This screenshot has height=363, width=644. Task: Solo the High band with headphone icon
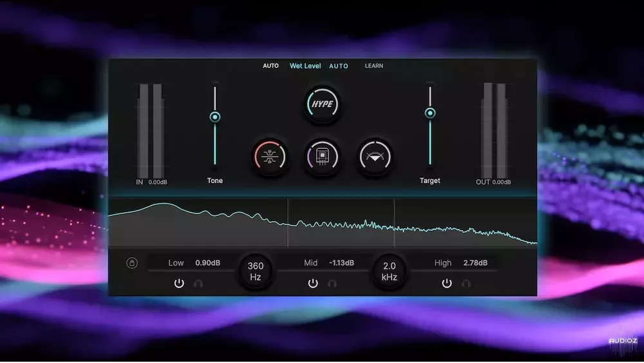click(x=466, y=284)
